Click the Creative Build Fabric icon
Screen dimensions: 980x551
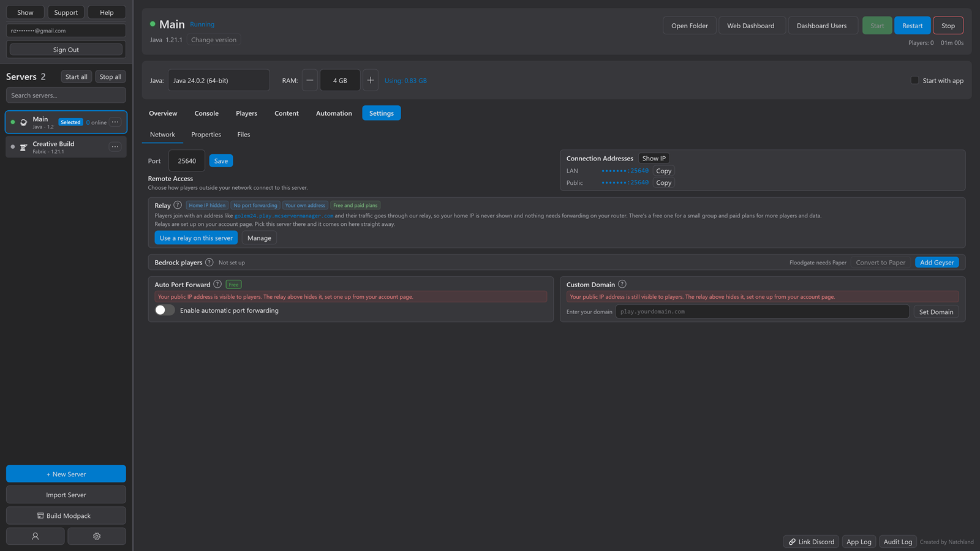tap(23, 147)
